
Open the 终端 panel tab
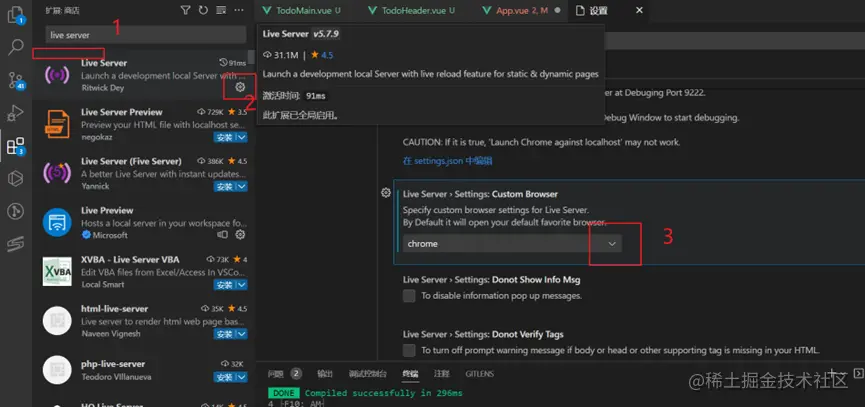point(410,373)
